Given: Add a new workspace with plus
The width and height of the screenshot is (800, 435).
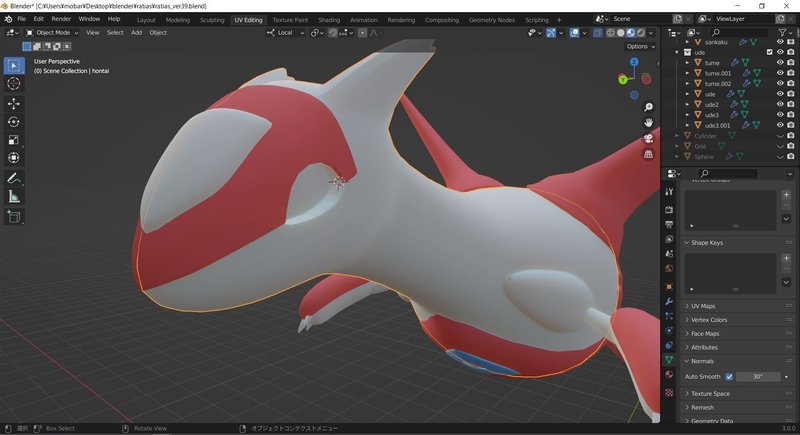Looking at the screenshot, I should pyautogui.click(x=559, y=20).
